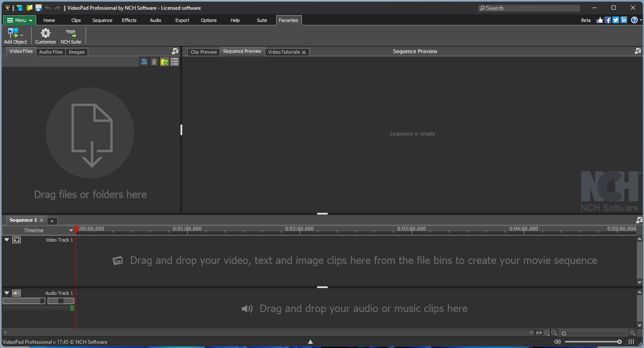Viewport: 644px width, 348px height.
Task: Click the trash icon in file bin
Action: [154, 62]
